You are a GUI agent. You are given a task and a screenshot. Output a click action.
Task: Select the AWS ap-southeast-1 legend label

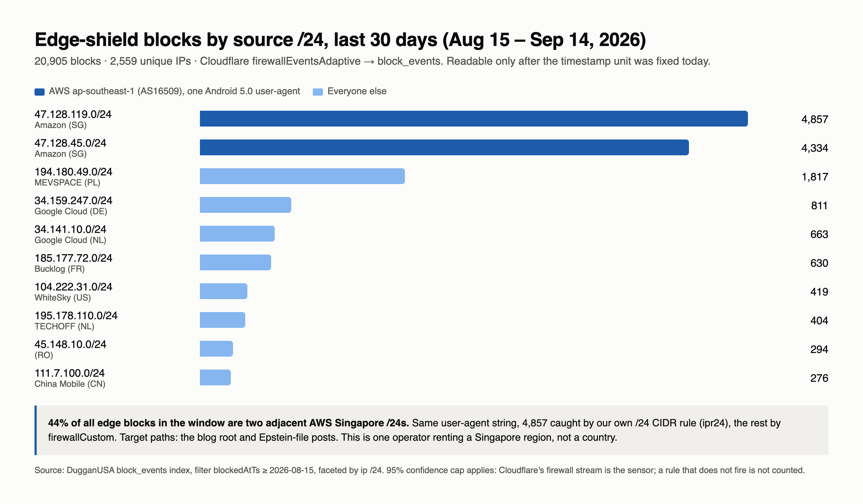[174, 91]
